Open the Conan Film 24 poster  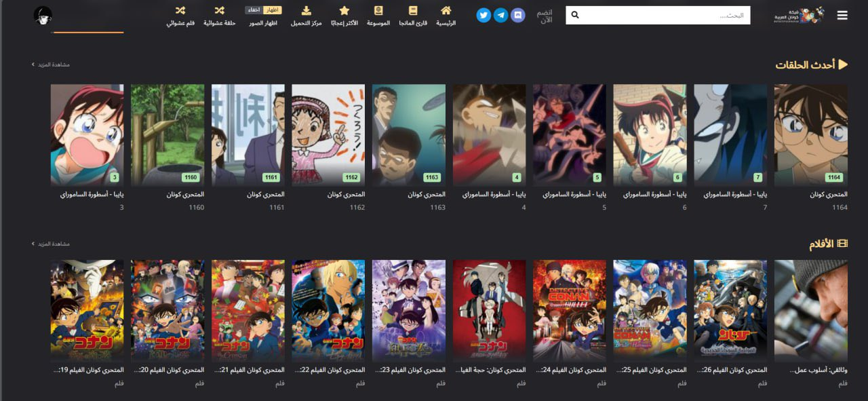point(570,311)
